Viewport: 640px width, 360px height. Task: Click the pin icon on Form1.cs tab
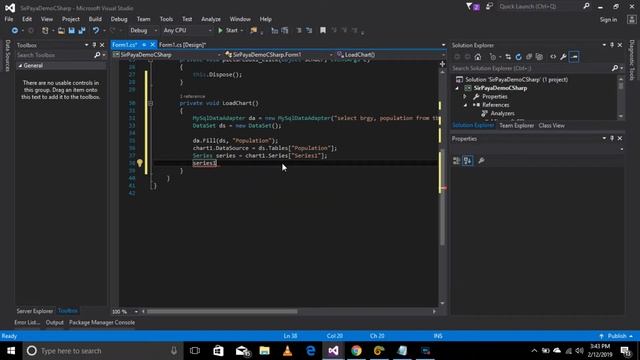(x=144, y=45)
